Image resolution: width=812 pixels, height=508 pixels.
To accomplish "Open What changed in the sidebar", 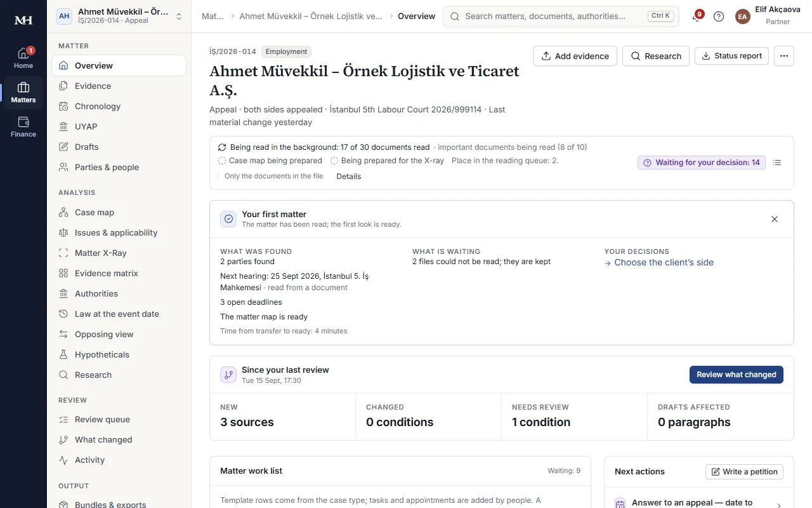I will 119,439.
